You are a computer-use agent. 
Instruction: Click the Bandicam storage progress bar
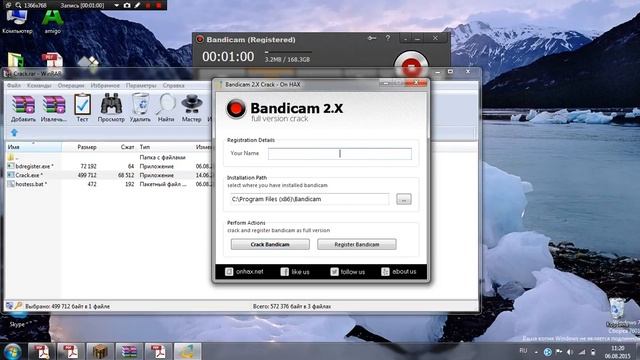288,52
